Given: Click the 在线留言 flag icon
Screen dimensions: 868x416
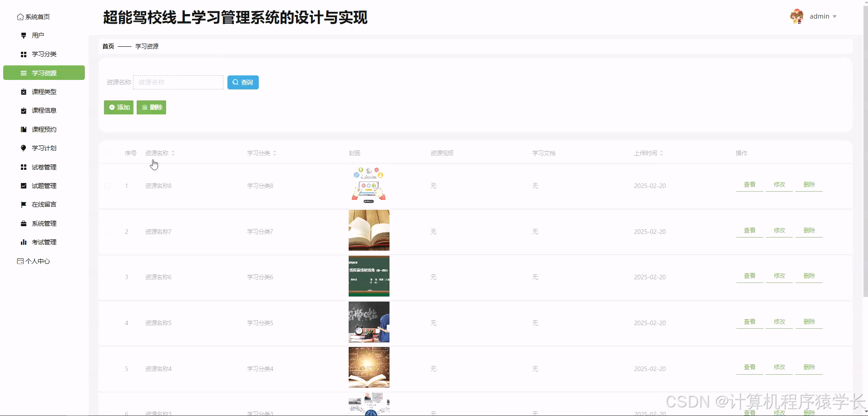Looking at the screenshot, I should (24, 205).
